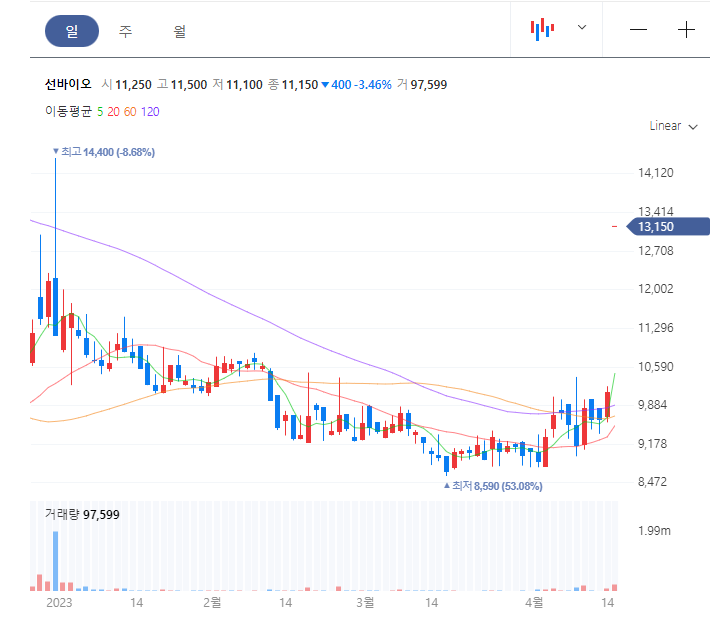The image size is (720, 623).
Task: Zoom in the chart with plus button
Action: 686,30
